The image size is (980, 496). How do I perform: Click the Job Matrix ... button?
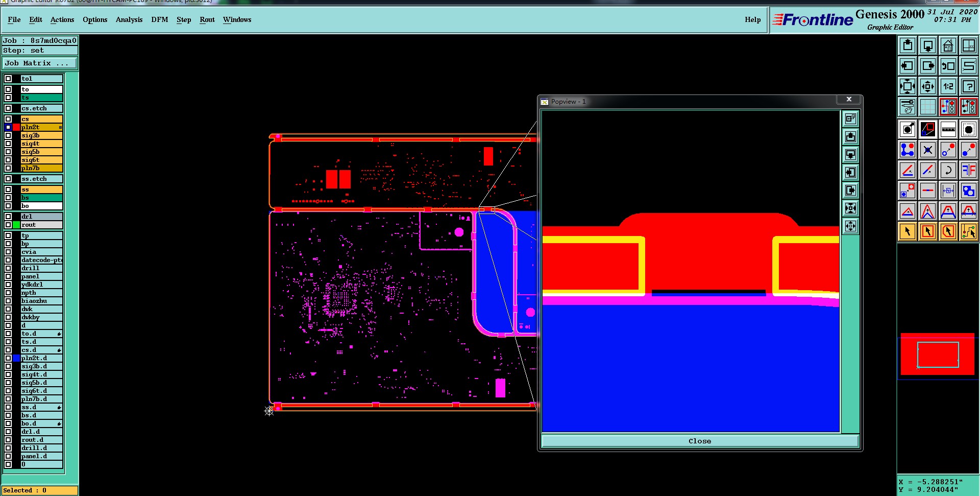tap(40, 63)
